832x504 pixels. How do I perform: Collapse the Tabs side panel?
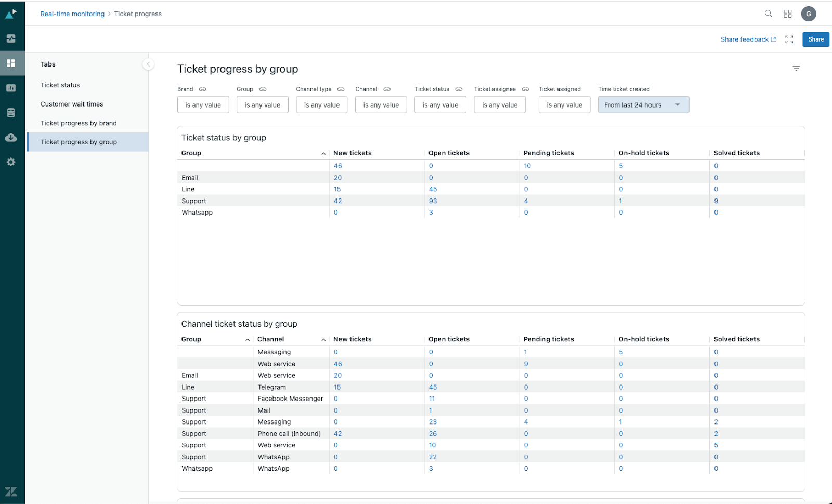148,64
